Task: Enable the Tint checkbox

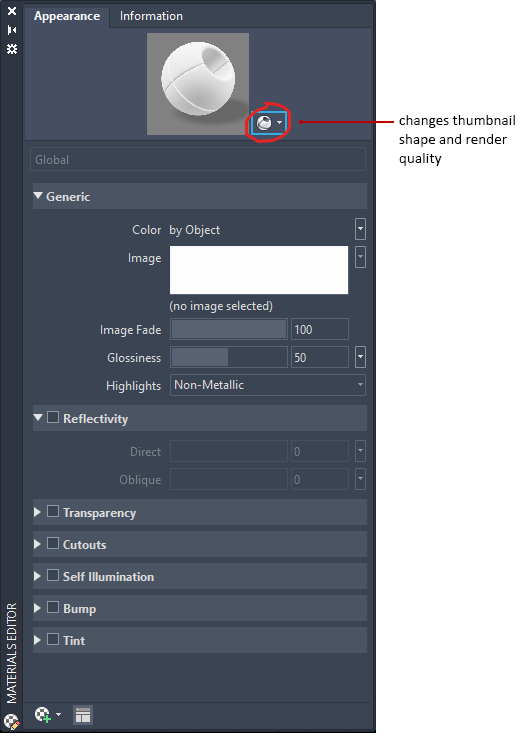Action: coord(53,640)
